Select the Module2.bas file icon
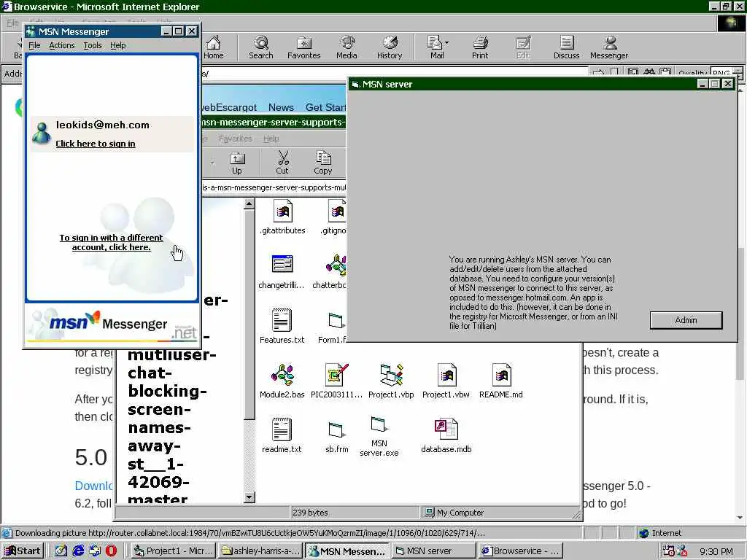 (x=282, y=375)
